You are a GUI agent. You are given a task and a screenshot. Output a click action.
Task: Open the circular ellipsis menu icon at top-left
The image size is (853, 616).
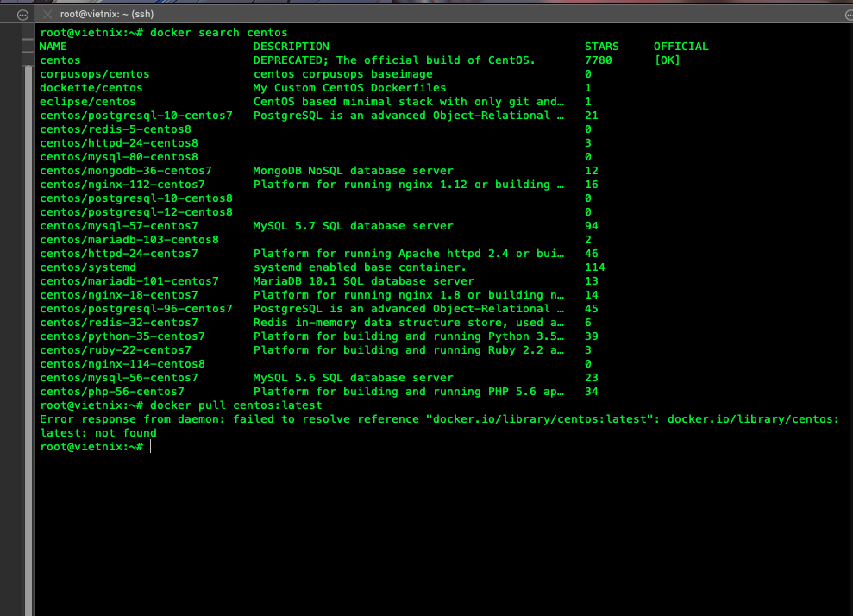click(x=22, y=15)
